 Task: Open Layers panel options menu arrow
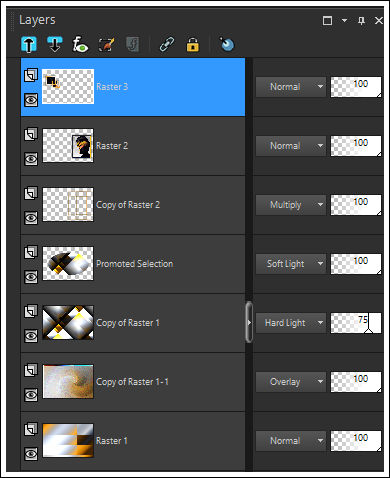click(x=344, y=21)
